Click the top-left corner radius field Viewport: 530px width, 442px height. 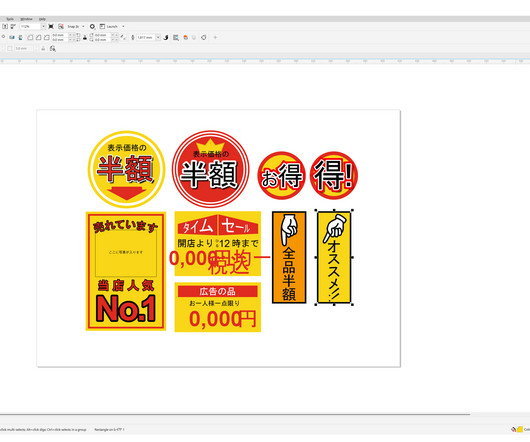(60, 35)
